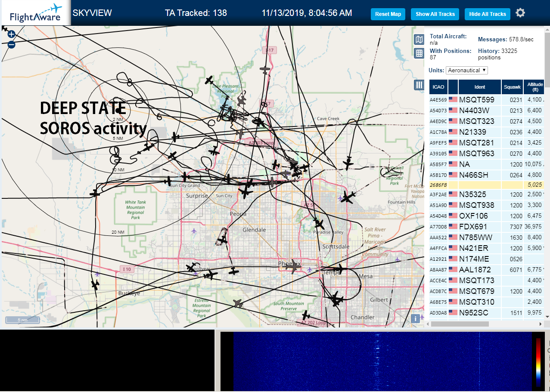Click the airport marker west of Glendale

(194, 231)
